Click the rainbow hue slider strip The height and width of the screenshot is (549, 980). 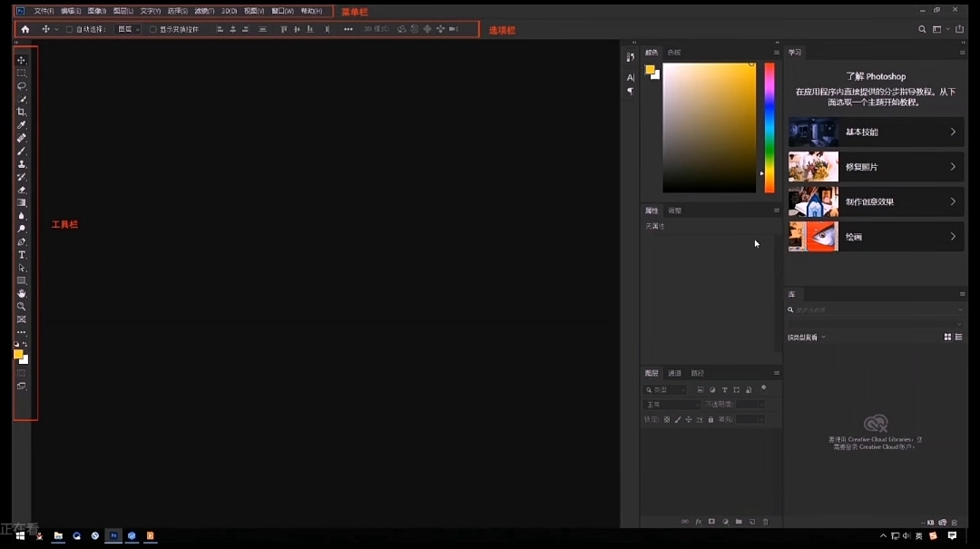click(769, 127)
